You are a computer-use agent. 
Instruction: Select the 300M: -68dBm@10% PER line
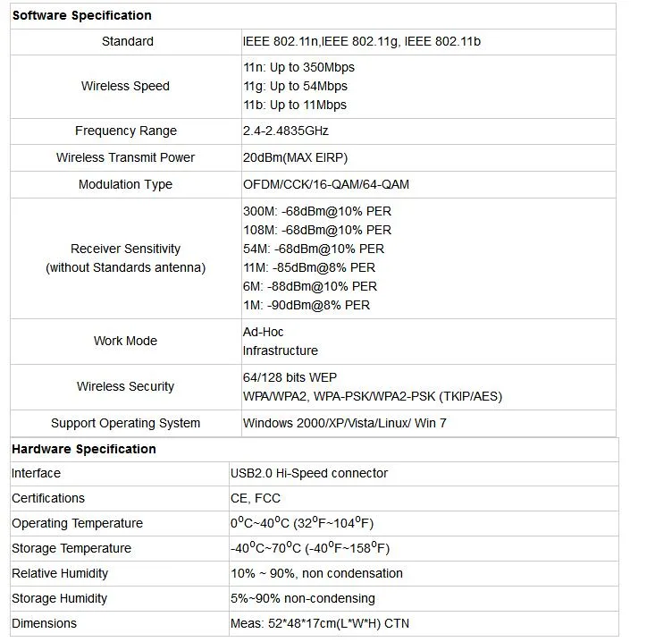(x=317, y=211)
